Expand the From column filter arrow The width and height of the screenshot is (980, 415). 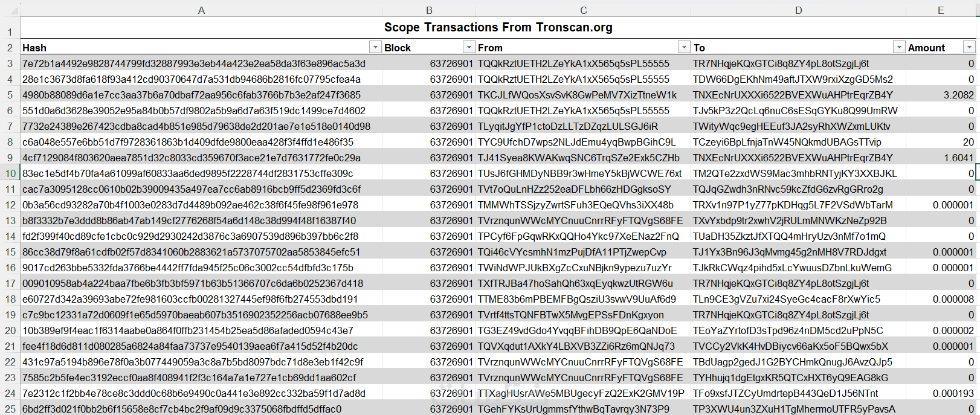[x=684, y=47]
